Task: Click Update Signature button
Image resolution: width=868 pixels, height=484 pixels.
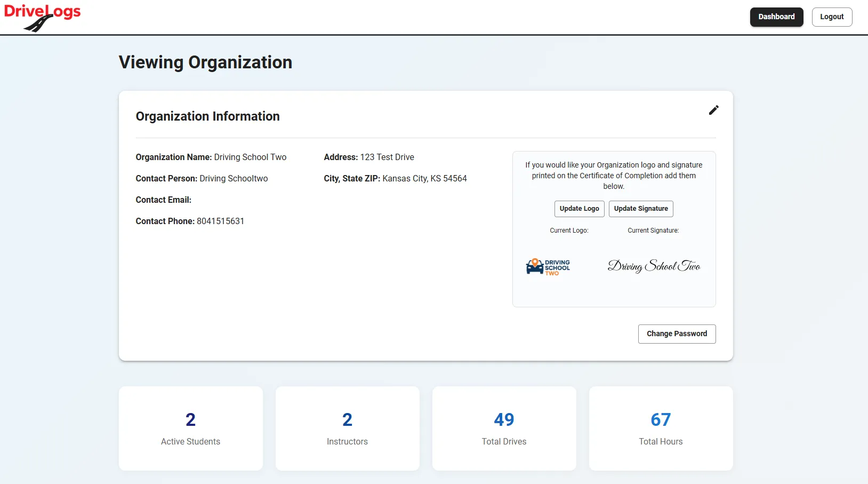Action: [x=640, y=209]
